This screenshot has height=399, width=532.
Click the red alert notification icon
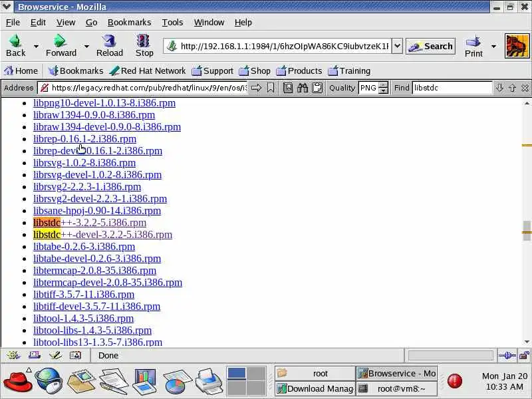click(x=455, y=380)
